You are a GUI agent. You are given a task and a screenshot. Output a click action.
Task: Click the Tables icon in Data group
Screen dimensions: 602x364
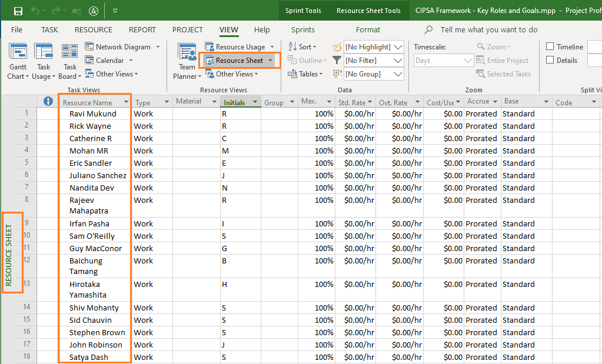(x=292, y=74)
